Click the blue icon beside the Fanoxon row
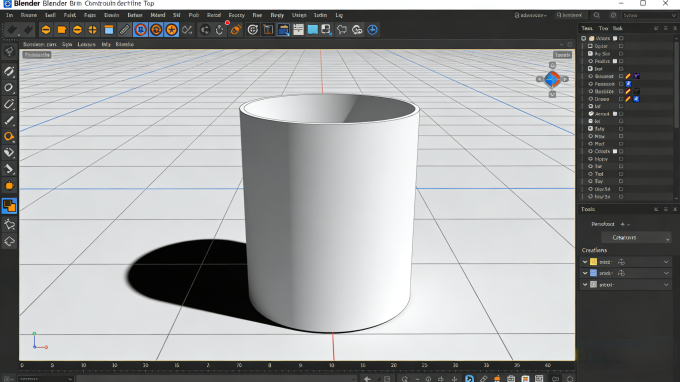Image resolution: width=680 pixels, height=382 pixels. (x=628, y=84)
